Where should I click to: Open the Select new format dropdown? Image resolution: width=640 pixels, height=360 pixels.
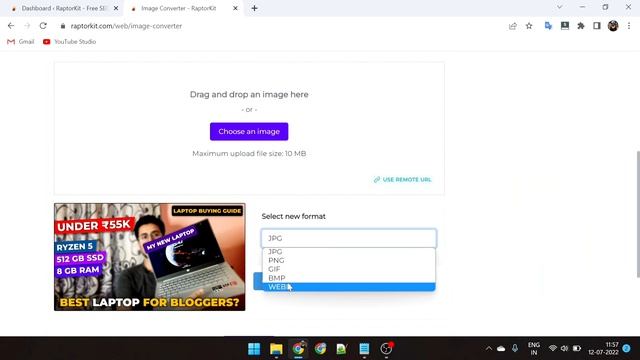(349, 238)
